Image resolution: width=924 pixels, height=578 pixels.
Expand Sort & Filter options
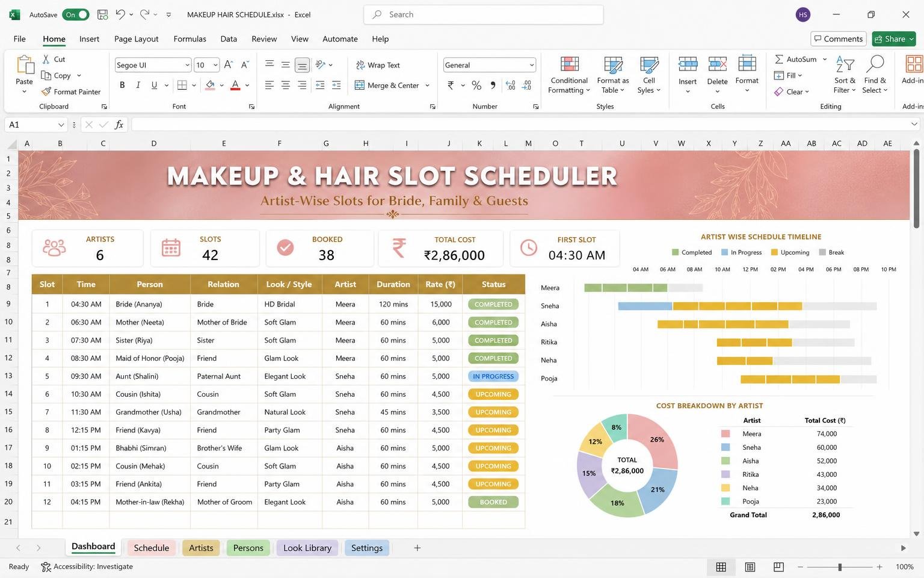[845, 75]
